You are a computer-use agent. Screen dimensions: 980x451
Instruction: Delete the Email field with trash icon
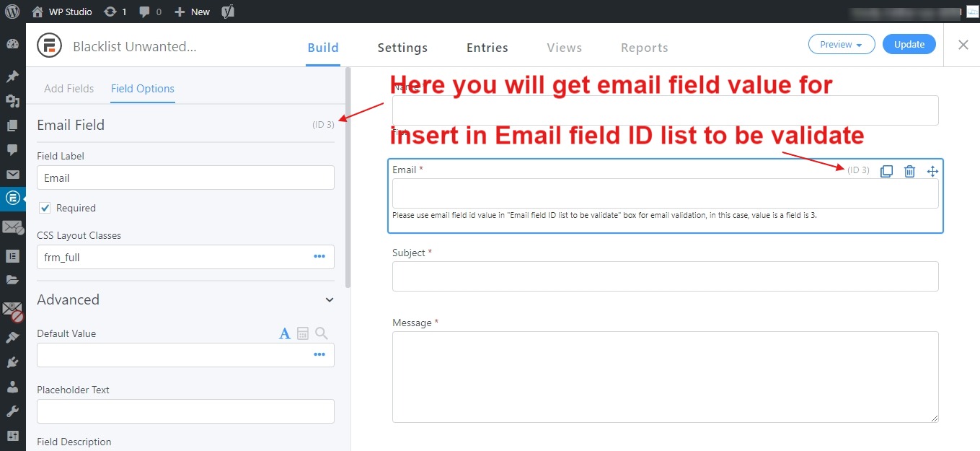tap(910, 171)
